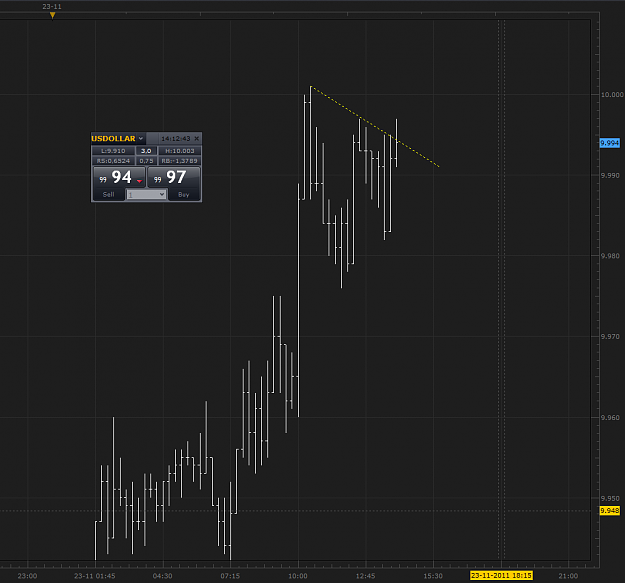Click the red down arrow on sell price
The height and width of the screenshot is (583, 625).
pyautogui.click(x=139, y=181)
